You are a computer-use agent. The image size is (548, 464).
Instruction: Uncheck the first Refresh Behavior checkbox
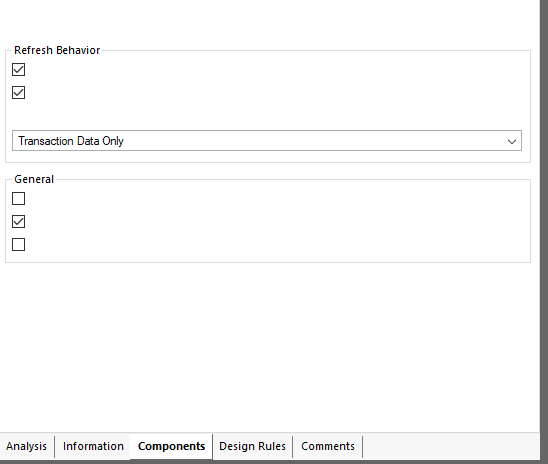tap(19, 70)
